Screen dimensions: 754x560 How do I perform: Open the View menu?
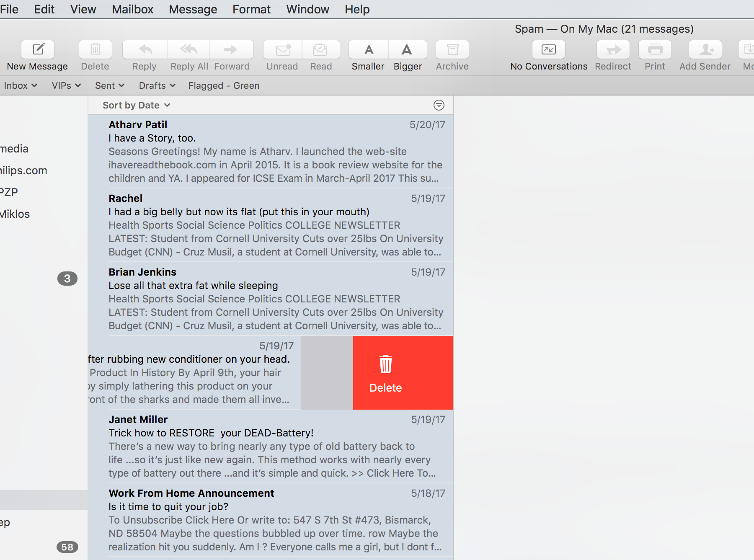pyautogui.click(x=83, y=9)
